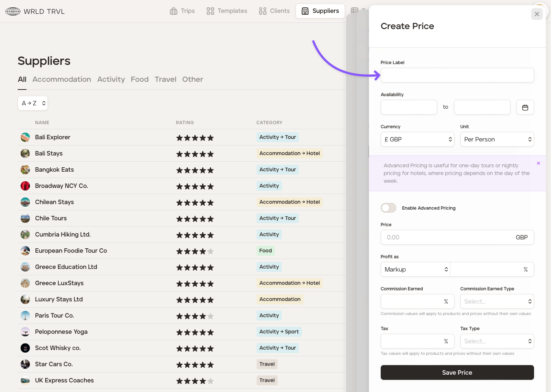Click the Save Price button
551x392 pixels.
tap(457, 372)
